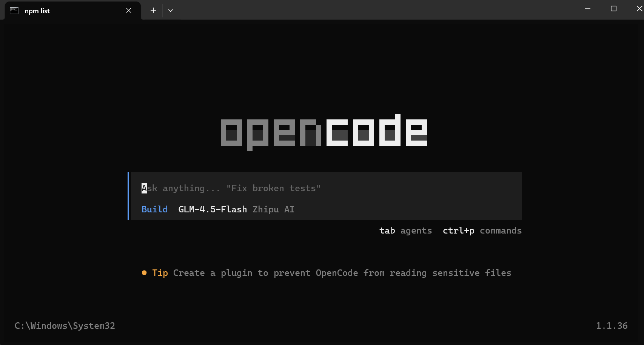The height and width of the screenshot is (345, 644).
Task: Click the GLM-4.5-Flash model name
Action: (x=212, y=209)
